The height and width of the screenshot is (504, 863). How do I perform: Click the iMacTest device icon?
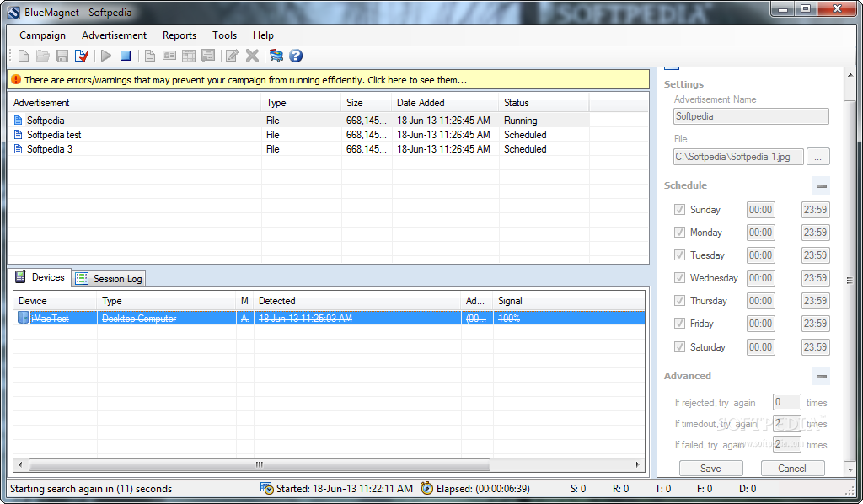[x=23, y=318]
